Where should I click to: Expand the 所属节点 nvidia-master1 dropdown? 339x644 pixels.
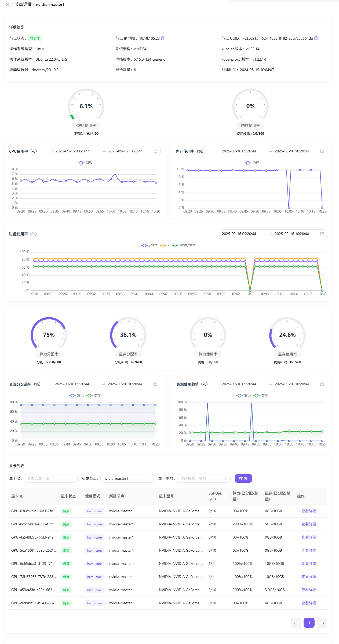(127, 478)
